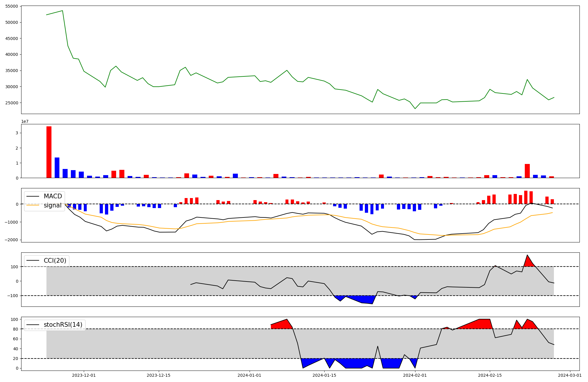The width and height of the screenshot is (588, 382).
Task: Click the 2024-03-01 x-axis date label
Action: pyautogui.click(x=570, y=375)
